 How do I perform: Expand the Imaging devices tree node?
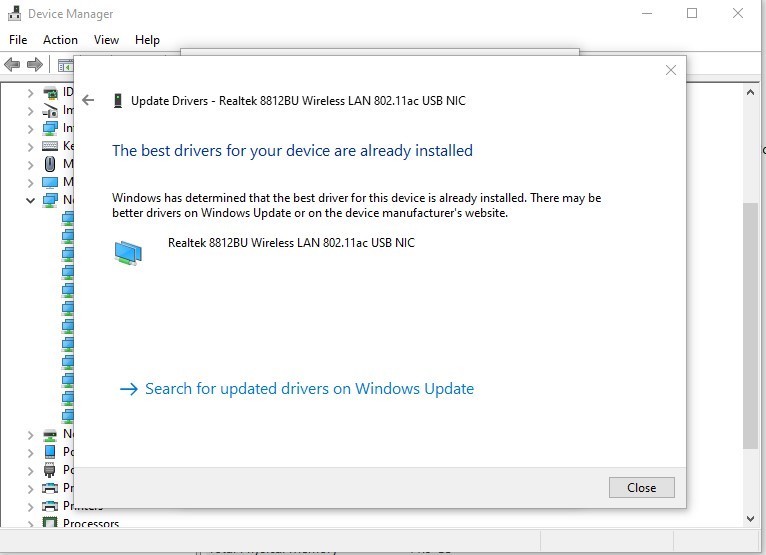[x=30, y=111]
